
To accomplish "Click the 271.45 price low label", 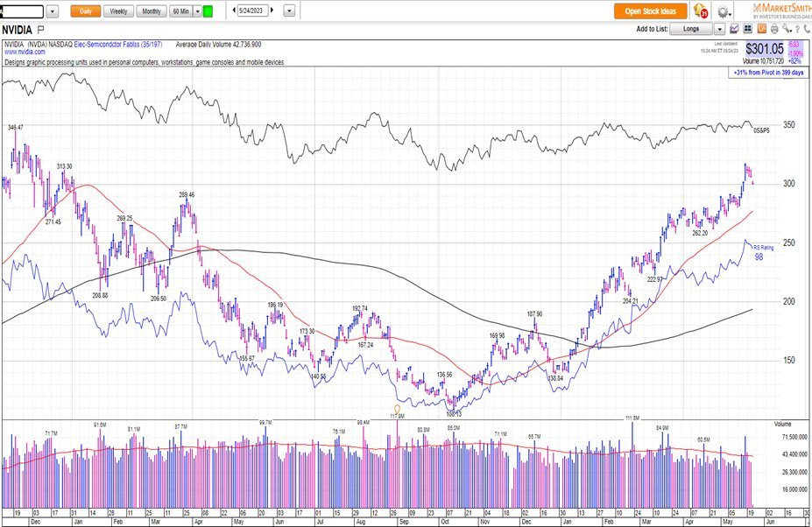I will (x=53, y=221).
